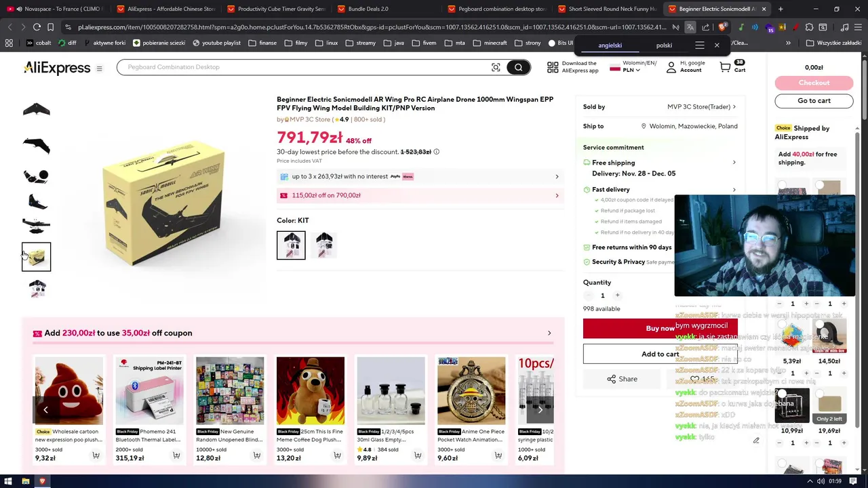Select the KIT color variant swatch
Screen dimensions: 868x488
(291, 245)
